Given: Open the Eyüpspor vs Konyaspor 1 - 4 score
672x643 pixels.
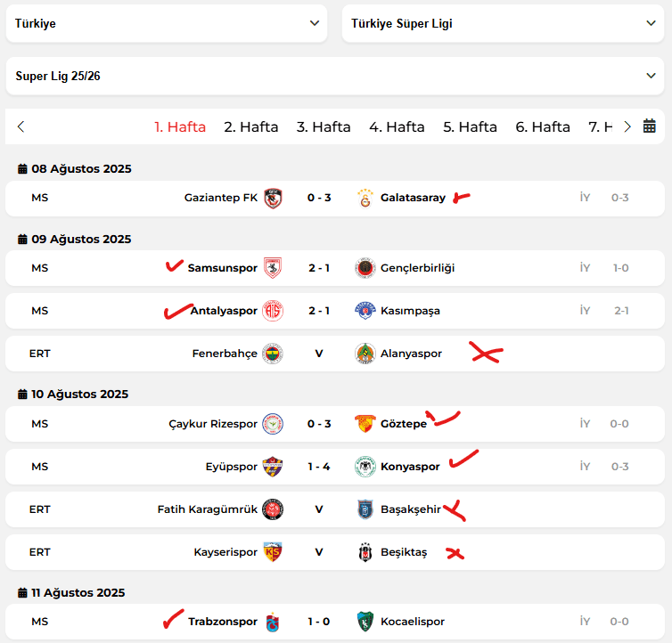Looking at the screenshot, I should pyautogui.click(x=319, y=467).
